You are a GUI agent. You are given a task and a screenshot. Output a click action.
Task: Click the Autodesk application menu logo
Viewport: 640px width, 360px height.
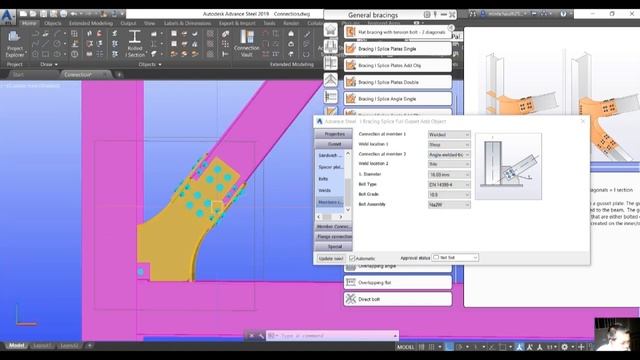[7, 17]
